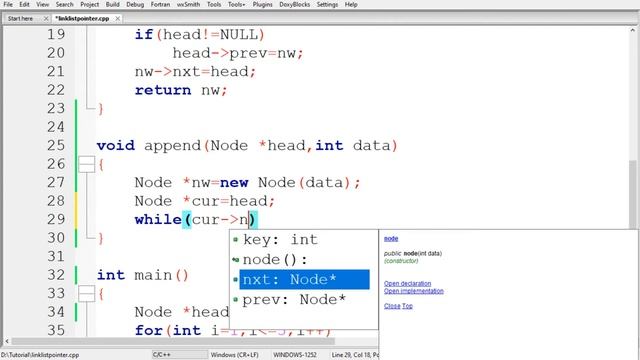
Task: Click the horizontal scrollbar of the editor
Action: click(x=173, y=342)
